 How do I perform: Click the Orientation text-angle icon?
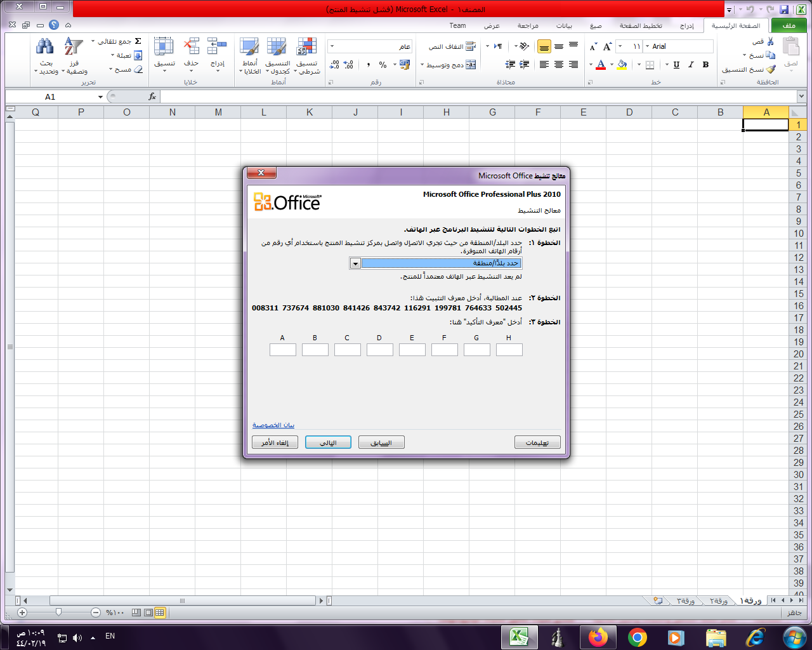523,46
